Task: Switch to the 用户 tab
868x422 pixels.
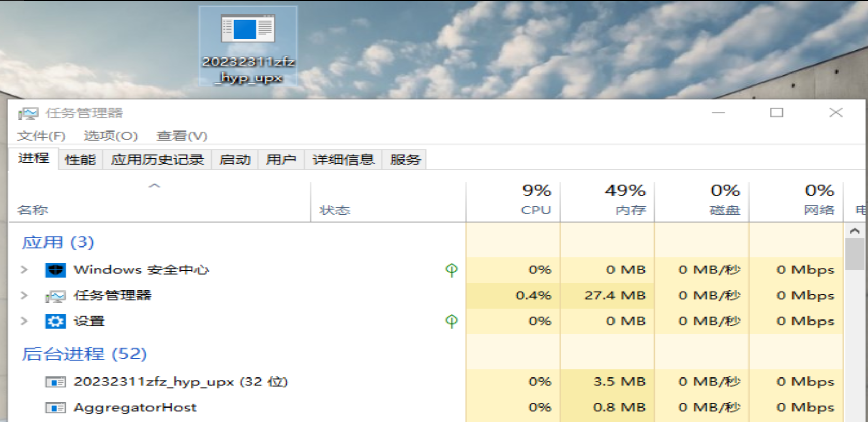Action: pyautogui.click(x=281, y=159)
